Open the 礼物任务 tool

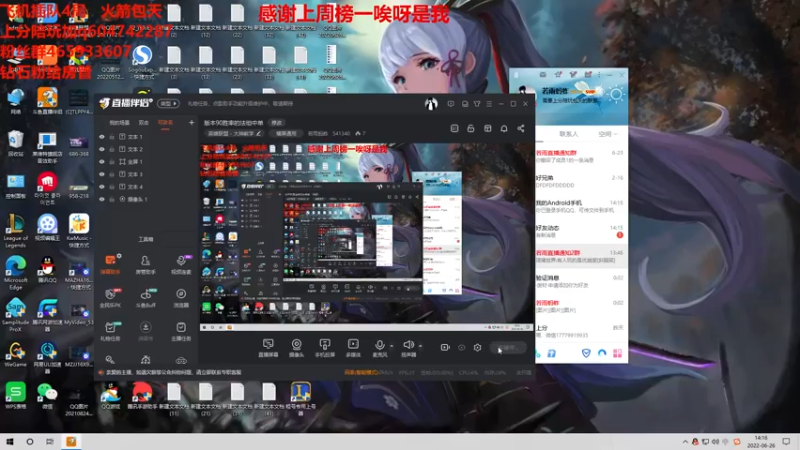tap(110, 331)
